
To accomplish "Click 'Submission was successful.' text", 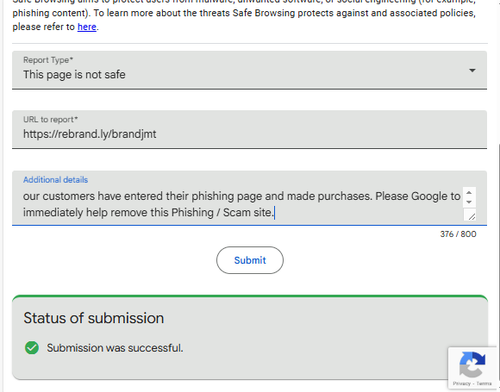I will (115, 348).
